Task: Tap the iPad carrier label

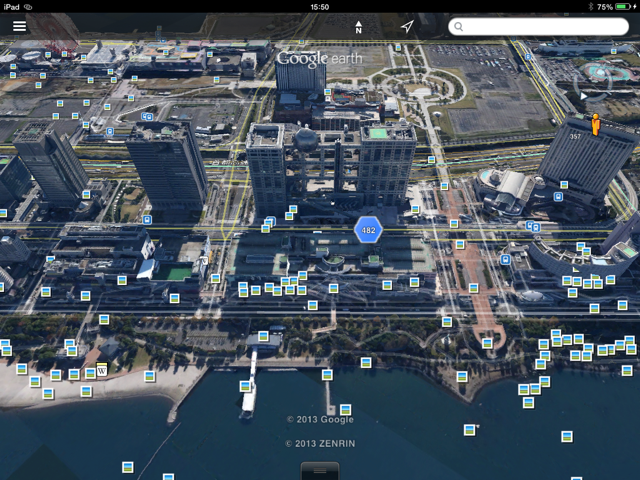Action: click(x=11, y=7)
